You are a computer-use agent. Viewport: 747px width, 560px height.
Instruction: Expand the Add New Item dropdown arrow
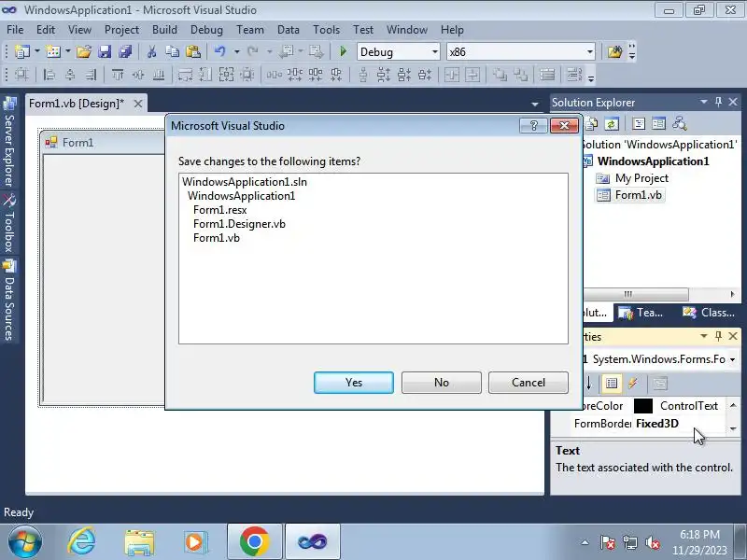67,51
